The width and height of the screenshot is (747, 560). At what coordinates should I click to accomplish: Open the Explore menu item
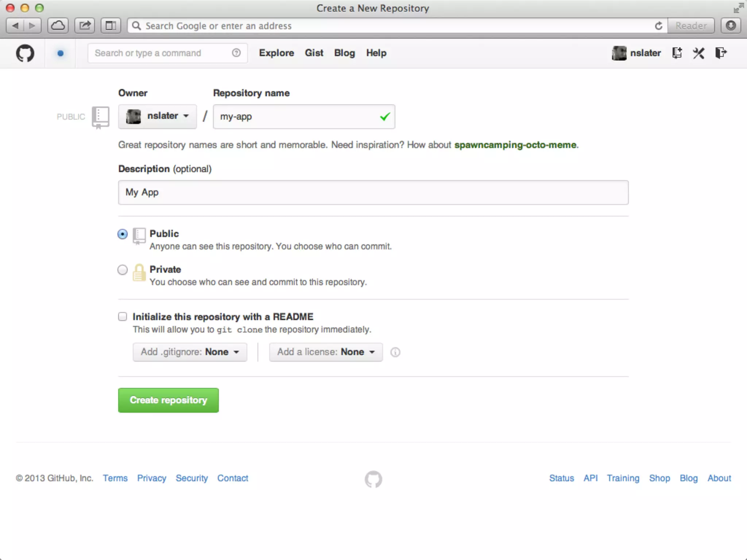point(276,53)
